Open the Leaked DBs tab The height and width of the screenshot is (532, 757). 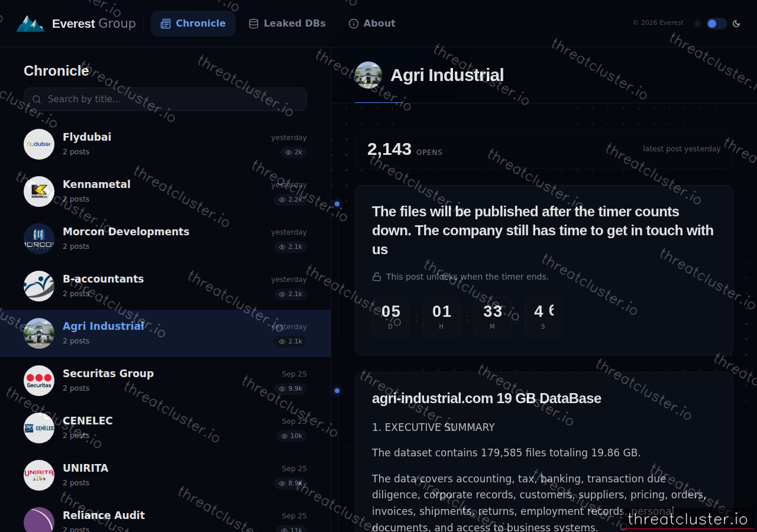(x=287, y=24)
